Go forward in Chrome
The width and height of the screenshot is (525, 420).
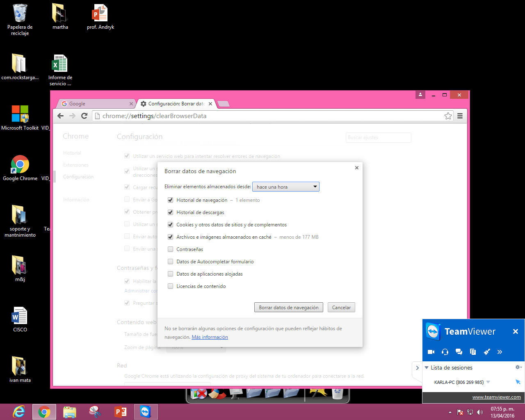click(73, 116)
